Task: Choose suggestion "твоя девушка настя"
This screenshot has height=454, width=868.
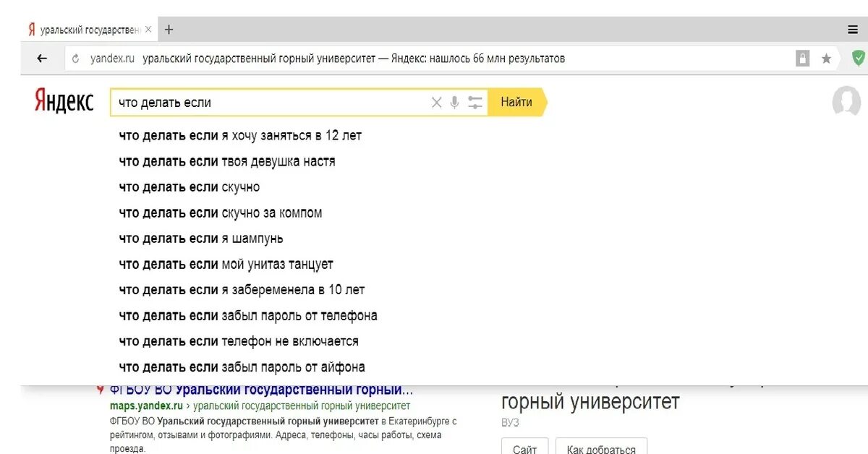Action: click(227, 161)
